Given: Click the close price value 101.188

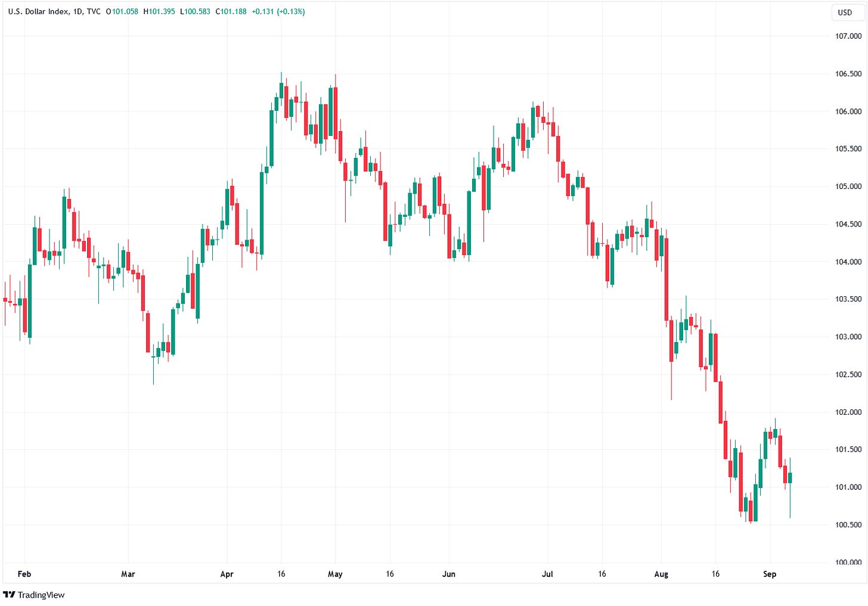Looking at the screenshot, I should tap(234, 11).
